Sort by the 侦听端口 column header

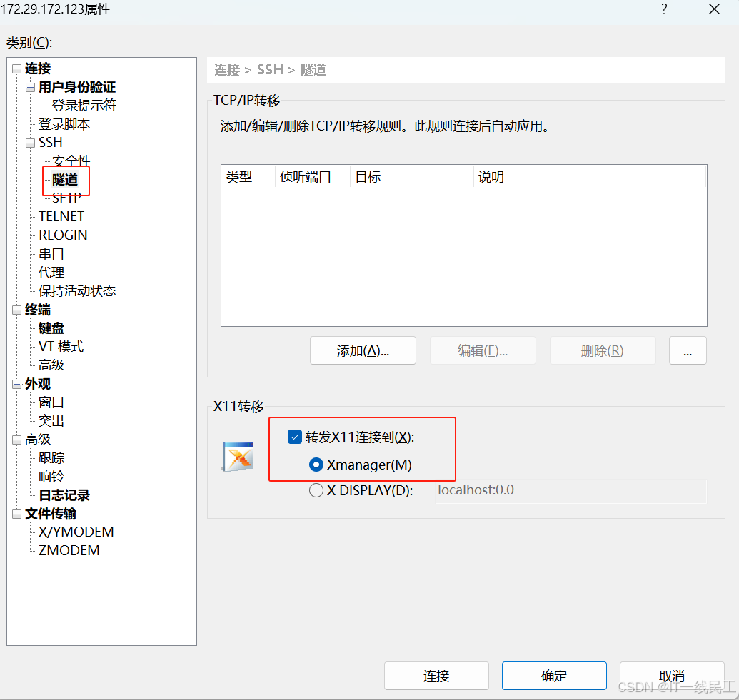(x=313, y=177)
